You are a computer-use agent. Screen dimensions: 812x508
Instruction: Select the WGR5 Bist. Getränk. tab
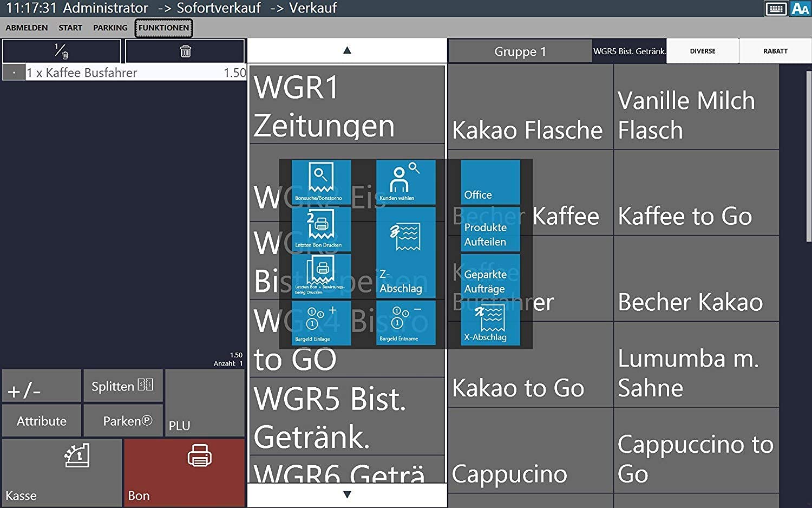(629, 51)
